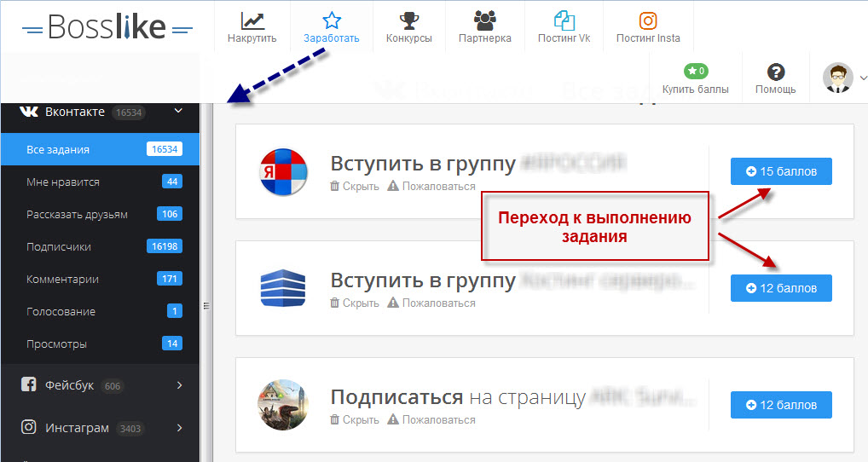Click the blue server group avatar
Screen dimensions: 868x462
[283, 288]
